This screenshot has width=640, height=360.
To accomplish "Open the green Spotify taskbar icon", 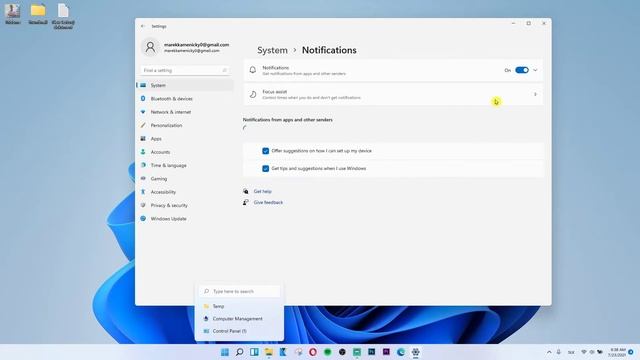I will 327,352.
